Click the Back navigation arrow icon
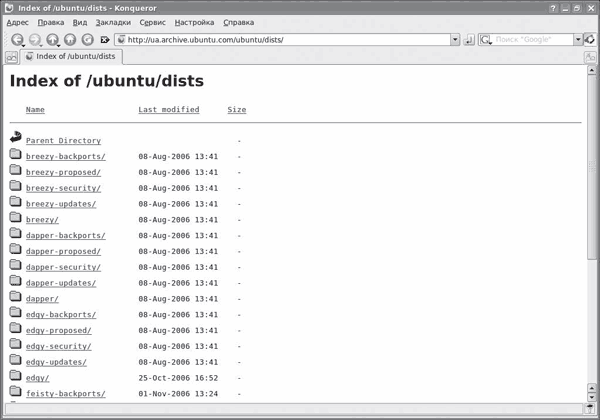Image resolution: width=600 pixels, height=420 pixels. click(17, 40)
